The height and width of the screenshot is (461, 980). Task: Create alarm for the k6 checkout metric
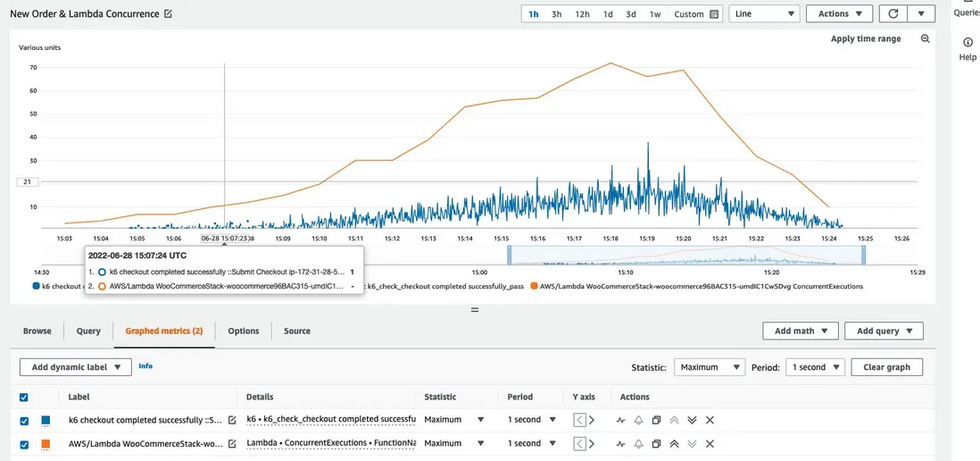pos(638,420)
